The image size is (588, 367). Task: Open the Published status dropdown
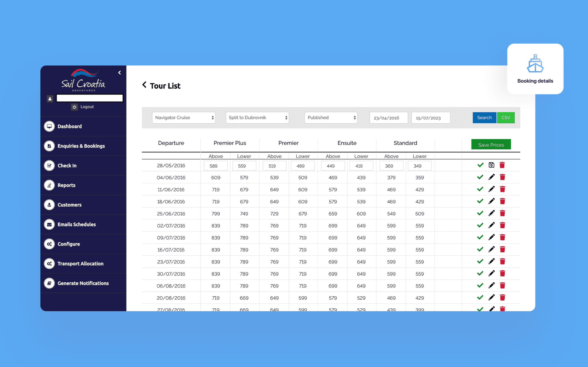coord(331,118)
